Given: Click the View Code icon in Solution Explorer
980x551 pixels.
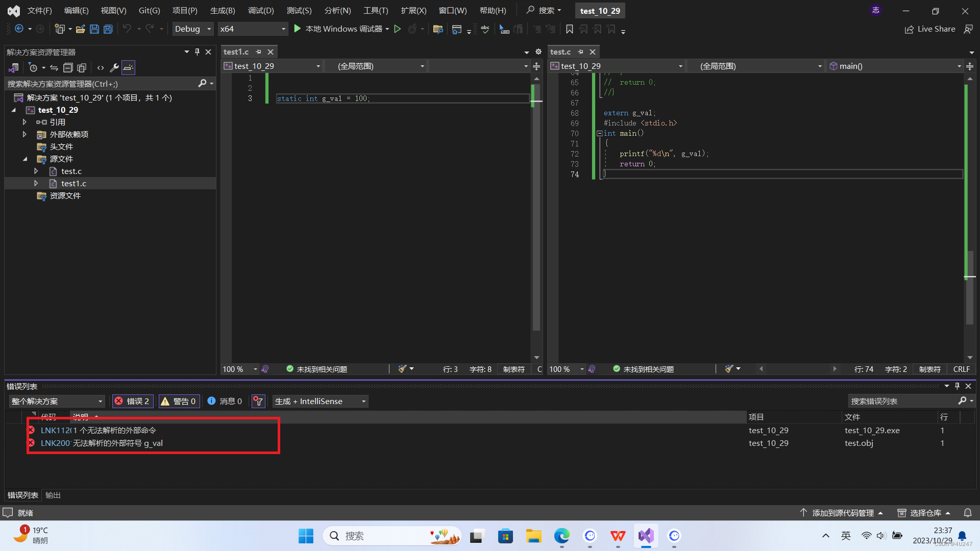Looking at the screenshot, I should [x=101, y=67].
